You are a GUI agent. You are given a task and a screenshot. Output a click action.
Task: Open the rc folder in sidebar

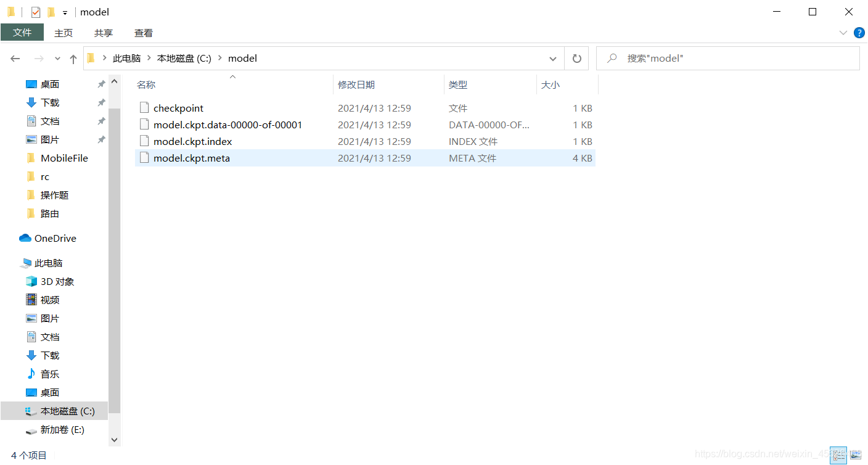coord(45,176)
